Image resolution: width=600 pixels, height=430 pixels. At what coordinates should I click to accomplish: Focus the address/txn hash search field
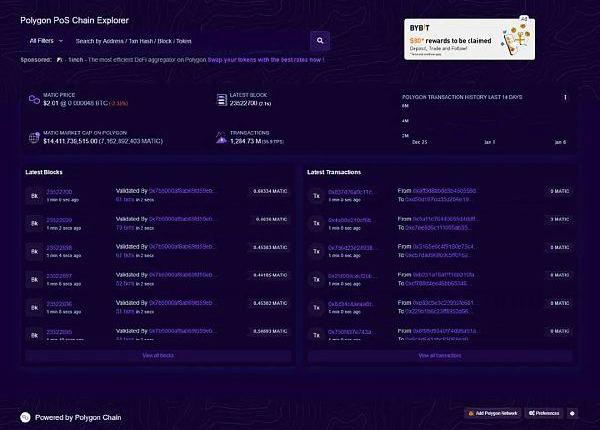[x=190, y=41]
